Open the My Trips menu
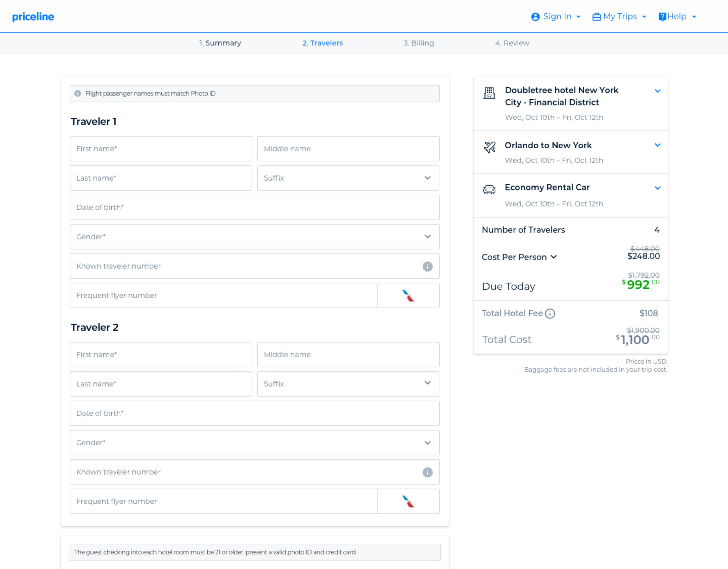The height and width of the screenshot is (569, 728). pyautogui.click(x=619, y=17)
